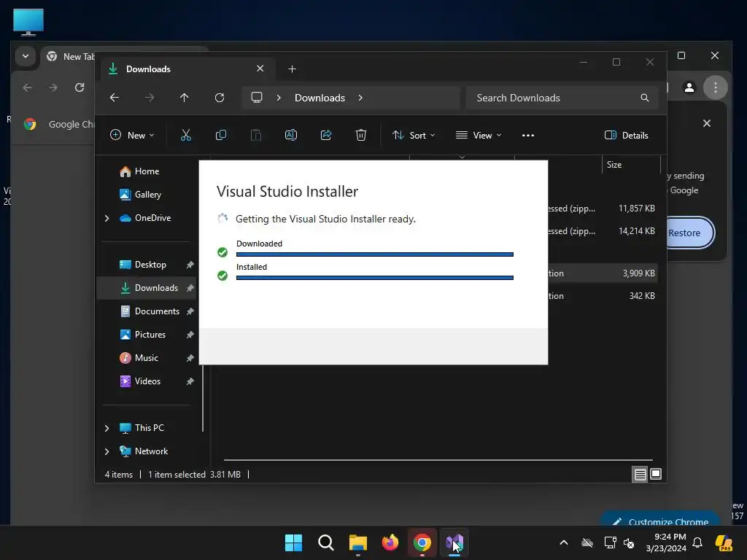
Task: Expand the Network tree node
Action: (x=107, y=451)
